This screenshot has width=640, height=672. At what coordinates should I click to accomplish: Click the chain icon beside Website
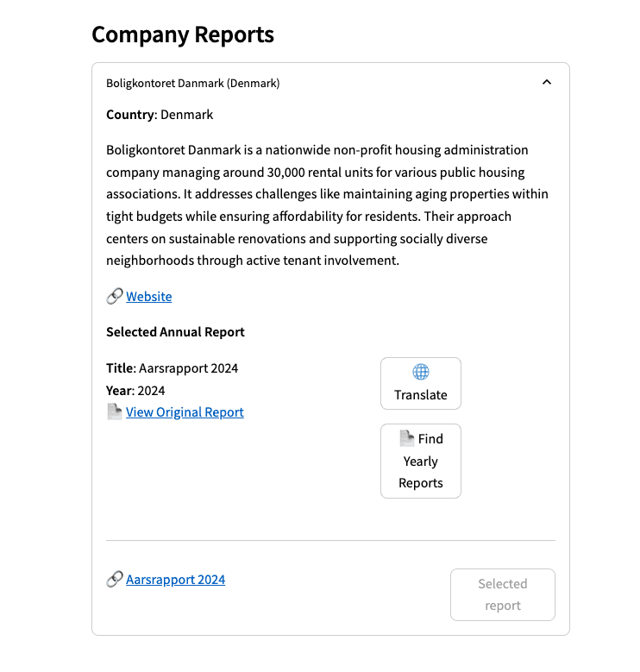(115, 296)
